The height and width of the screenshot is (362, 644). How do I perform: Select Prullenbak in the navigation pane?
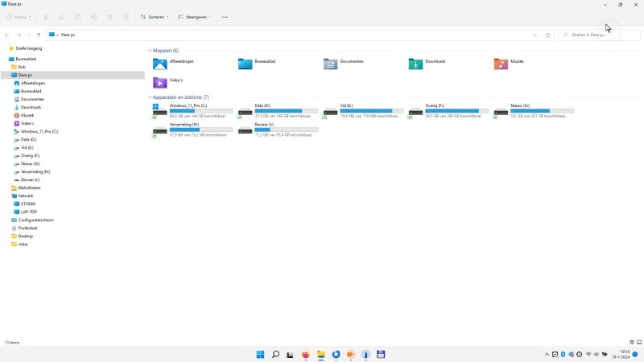(x=27, y=228)
